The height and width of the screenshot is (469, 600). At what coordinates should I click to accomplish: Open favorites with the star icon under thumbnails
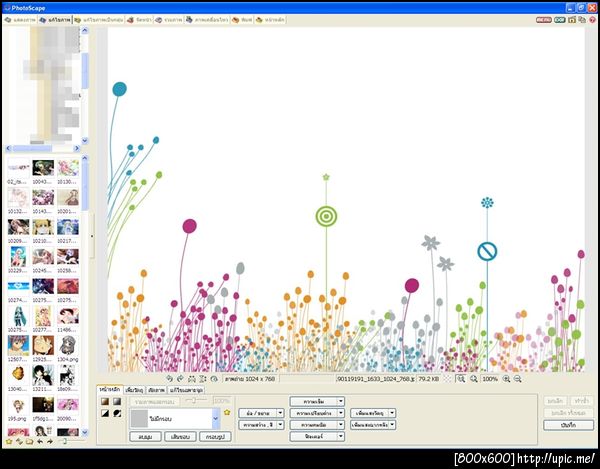(9, 442)
